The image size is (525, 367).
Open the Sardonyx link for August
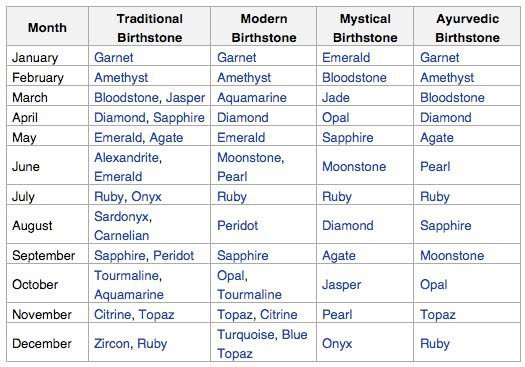pos(121,216)
